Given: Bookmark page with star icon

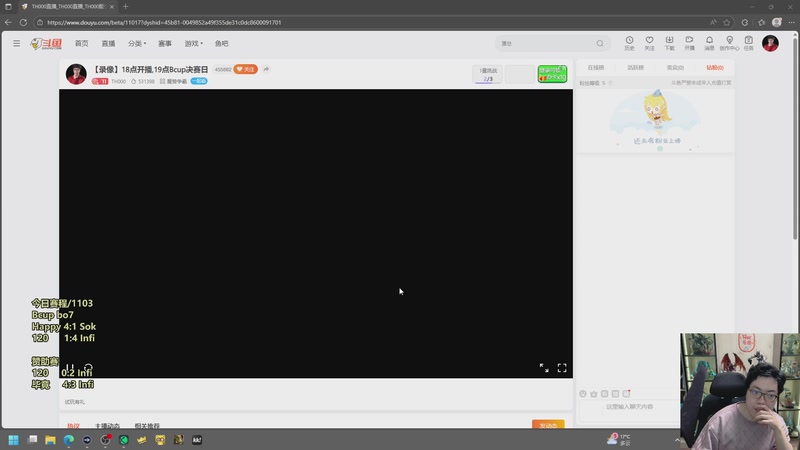Looking at the screenshot, I should point(727,22).
